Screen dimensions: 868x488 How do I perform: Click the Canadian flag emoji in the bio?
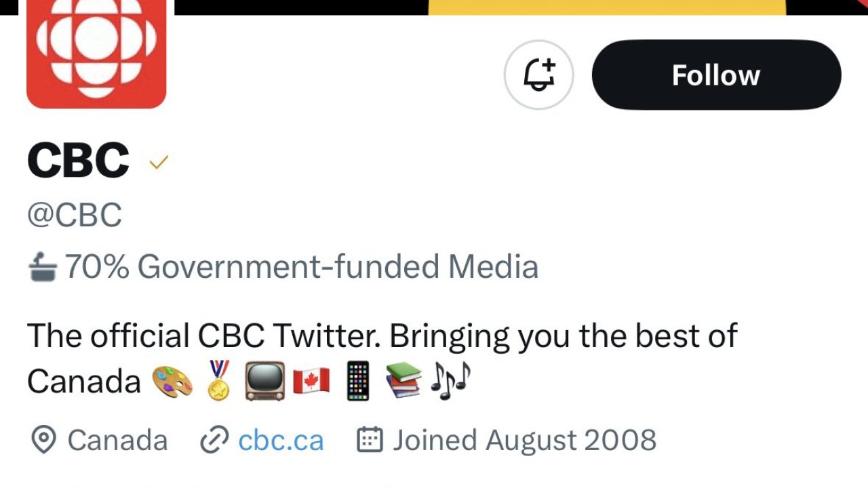[x=311, y=380]
